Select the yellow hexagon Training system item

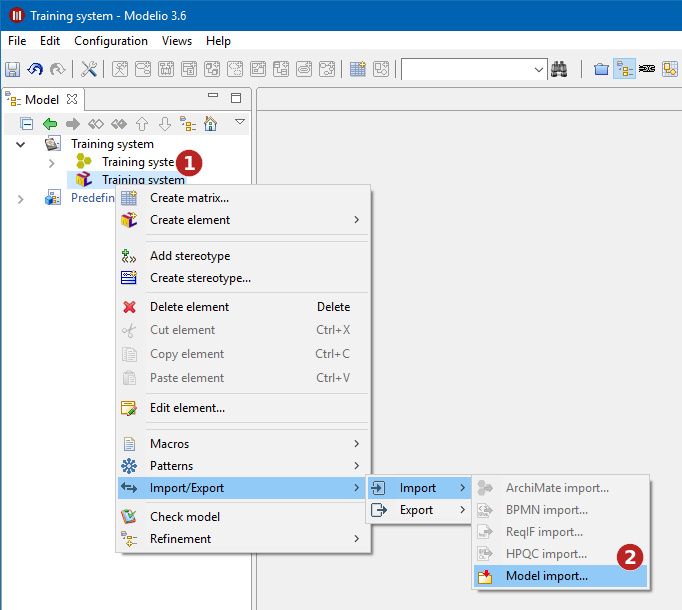click(139, 161)
